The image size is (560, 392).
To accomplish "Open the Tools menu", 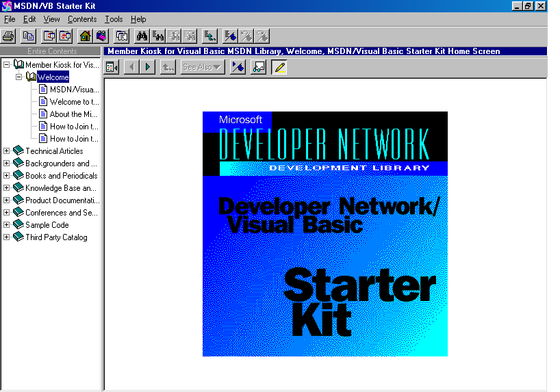I will (114, 19).
